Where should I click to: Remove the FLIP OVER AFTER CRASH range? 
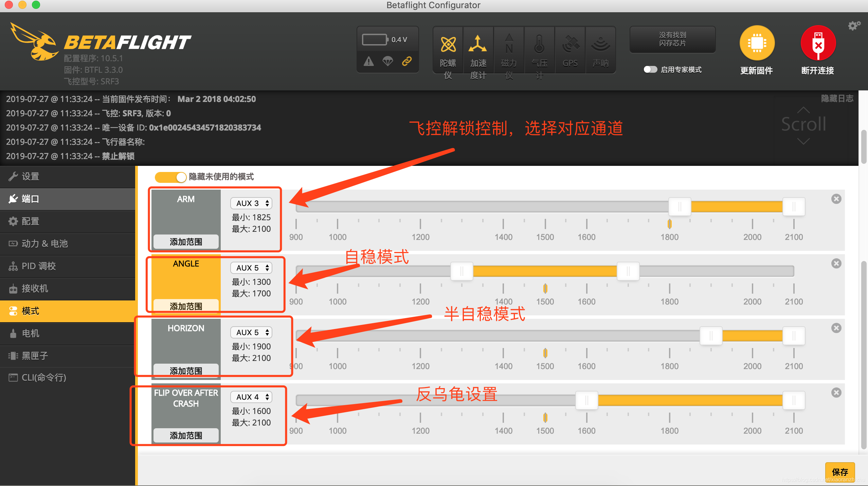pos(836,393)
